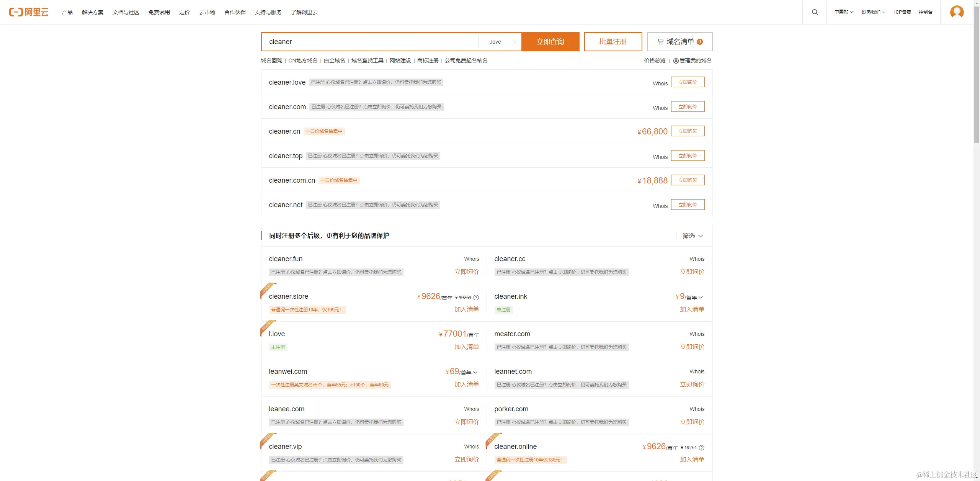Expand the 筛选 filter dropdown
This screenshot has height=481, width=980.
coord(692,236)
